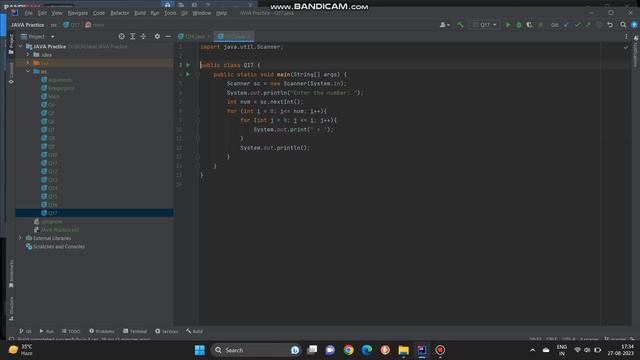Click the taskbar Search box
Image resolution: width=640 pixels, height=360 pixels.
[x=256, y=350]
